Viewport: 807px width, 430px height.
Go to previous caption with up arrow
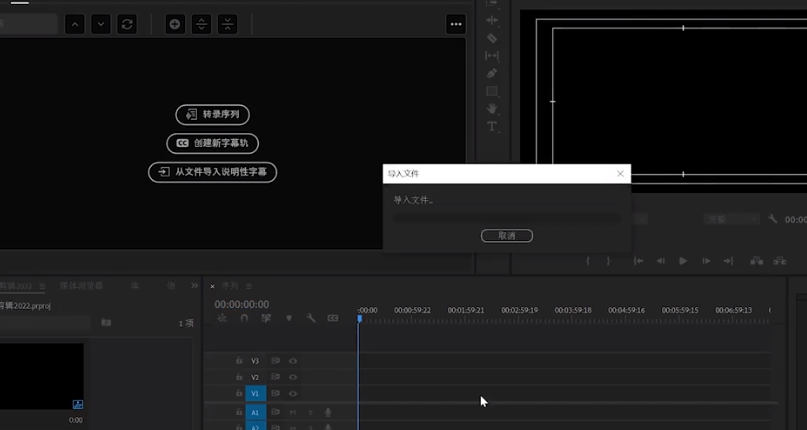[x=75, y=24]
